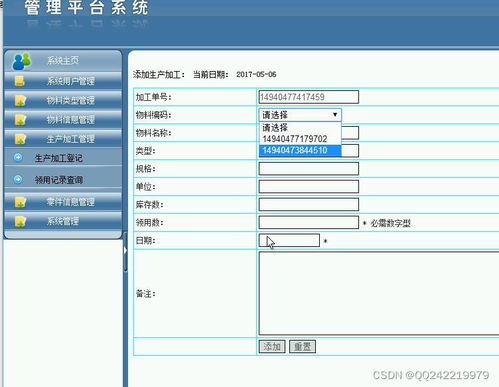Screen dimensions: 499x387
Task: Open 物料信息管理 menu
Action: click(63, 119)
